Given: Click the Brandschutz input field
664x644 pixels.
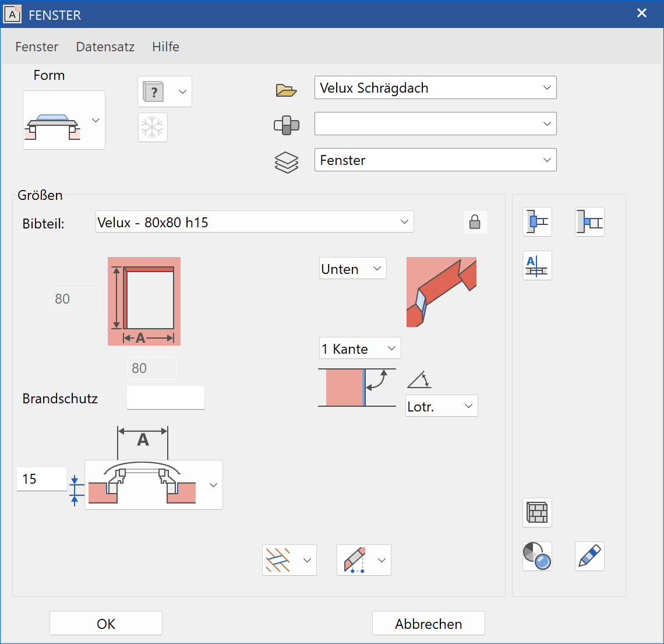Looking at the screenshot, I should coord(165,397).
